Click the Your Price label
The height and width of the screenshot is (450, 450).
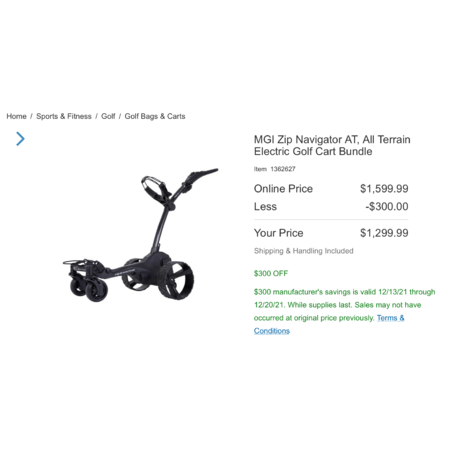(x=279, y=233)
